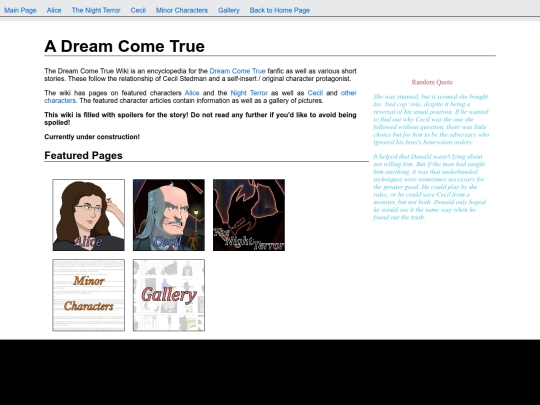
Task: Open the Gallery nav link in the top bar
Action: [x=229, y=10]
